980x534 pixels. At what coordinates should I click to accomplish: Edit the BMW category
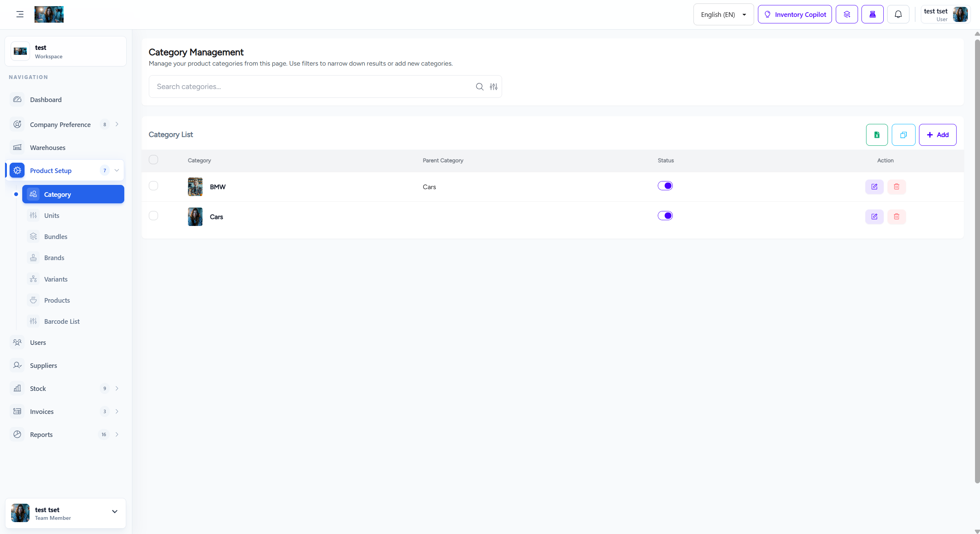(x=875, y=187)
